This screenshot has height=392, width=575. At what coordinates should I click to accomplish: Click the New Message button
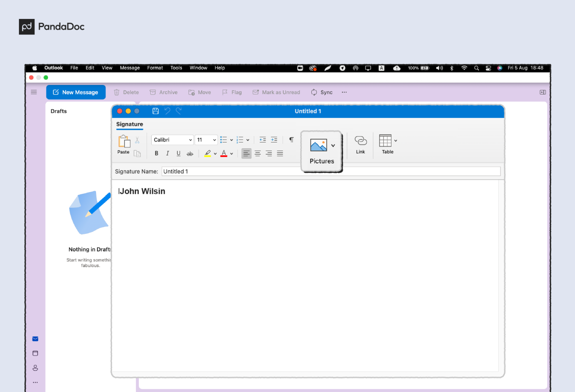coord(76,92)
